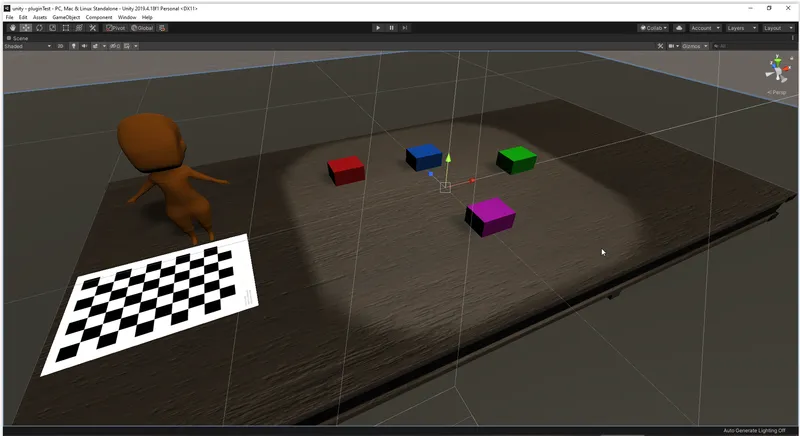800x436 pixels.
Task: Open the Assets menu
Action: (x=40, y=17)
